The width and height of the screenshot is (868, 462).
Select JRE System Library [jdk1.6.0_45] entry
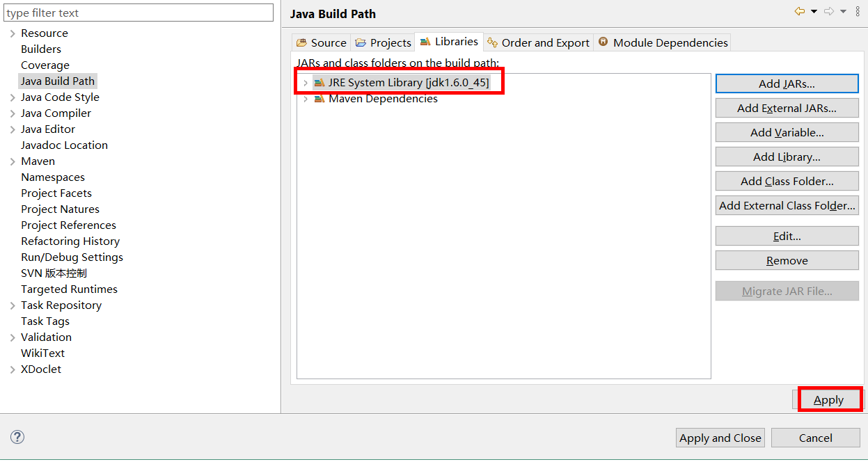coord(409,83)
